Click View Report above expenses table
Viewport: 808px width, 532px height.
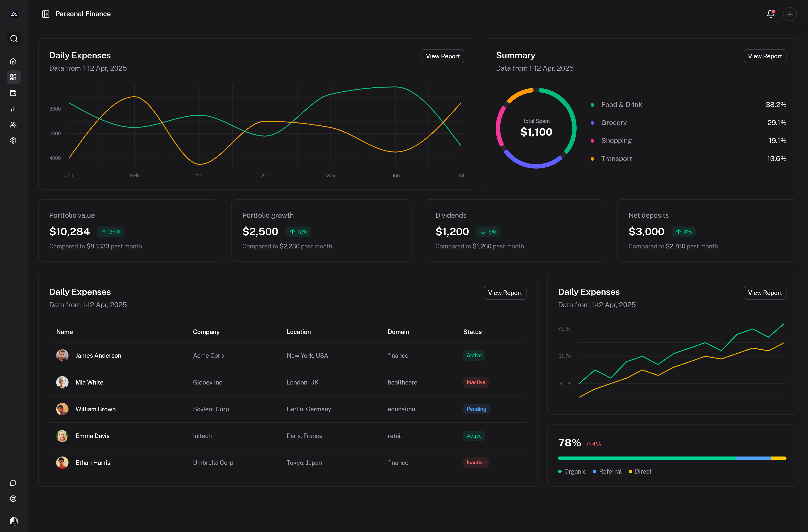click(x=505, y=293)
